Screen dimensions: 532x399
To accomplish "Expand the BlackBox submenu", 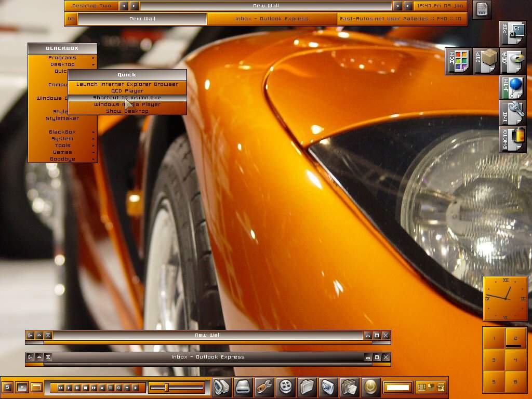I will tap(62, 132).
